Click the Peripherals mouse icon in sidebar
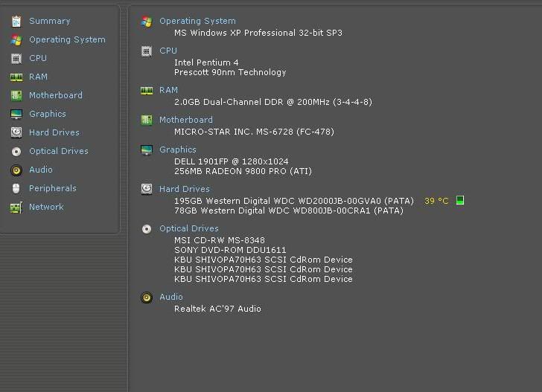This screenshot has width=542, height=392. pyautogui.click(x=16, y=188)
